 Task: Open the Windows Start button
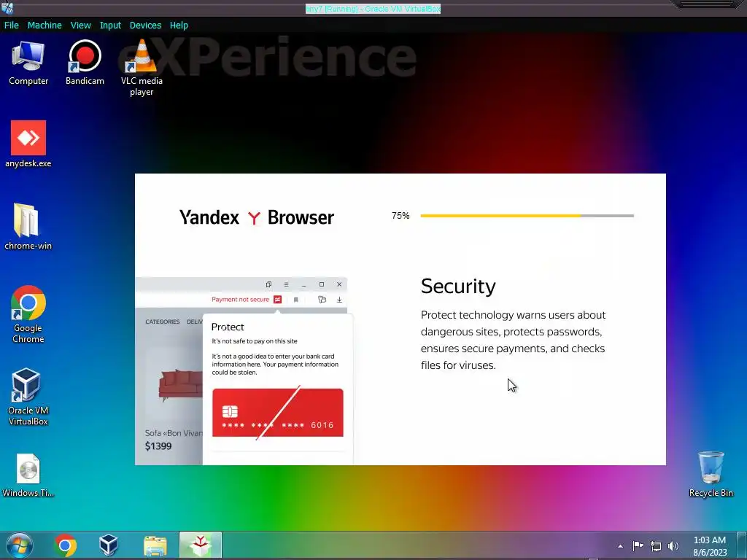(x=20, y=545)
